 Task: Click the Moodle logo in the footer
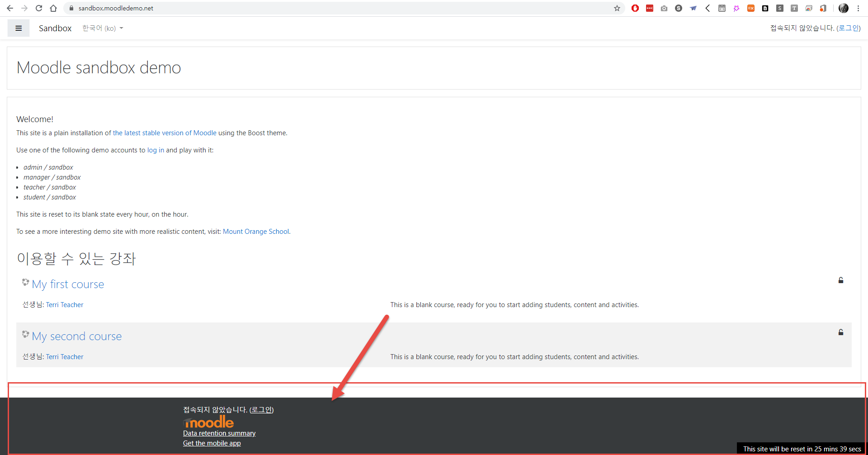pos(208,422)
